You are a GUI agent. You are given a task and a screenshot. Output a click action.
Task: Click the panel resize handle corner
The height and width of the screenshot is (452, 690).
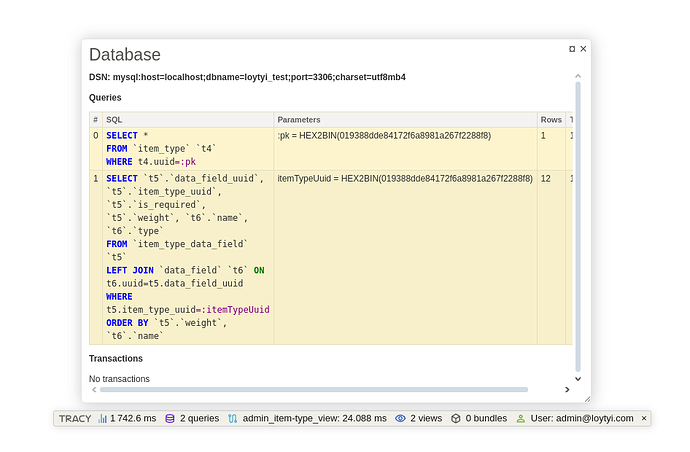point(587,399)
